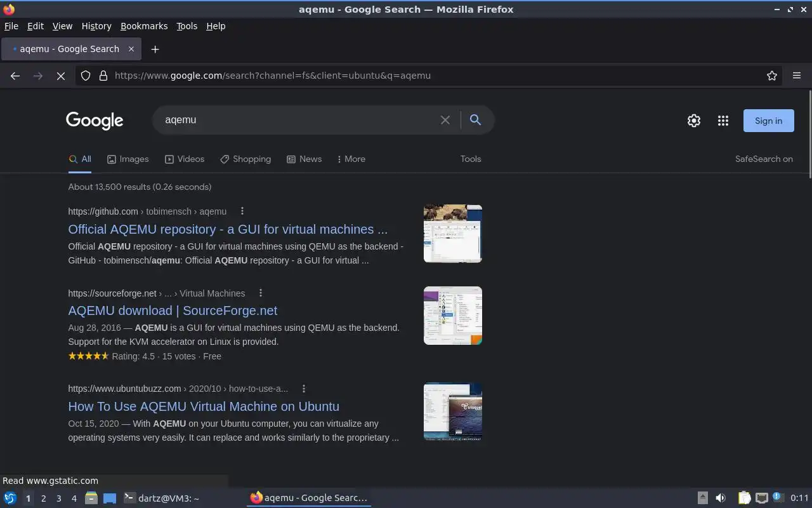Open a new tab with plus button
This screenshot has height=508, width=812.
coord(155,49)
